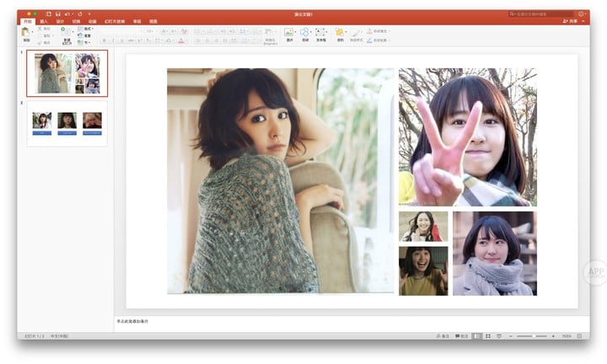Click the Justify text icon
This screenshot has height=364, width=607.
click(225, 40)
